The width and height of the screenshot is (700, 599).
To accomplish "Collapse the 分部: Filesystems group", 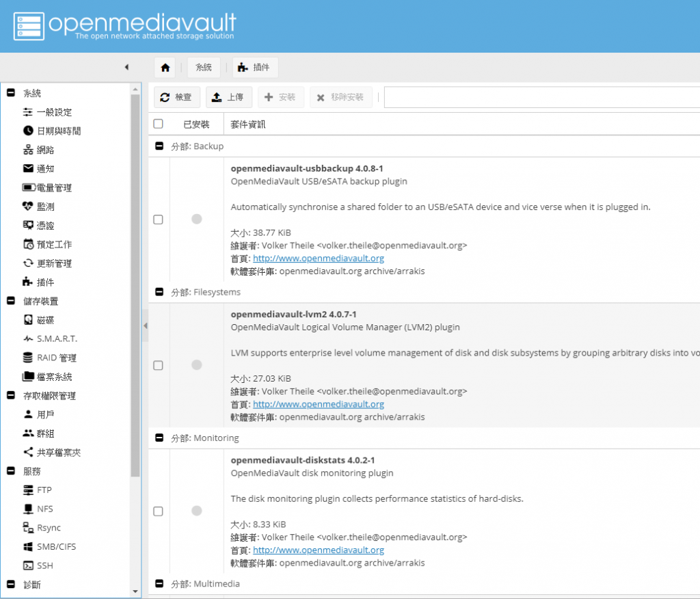I will point(159,292).
